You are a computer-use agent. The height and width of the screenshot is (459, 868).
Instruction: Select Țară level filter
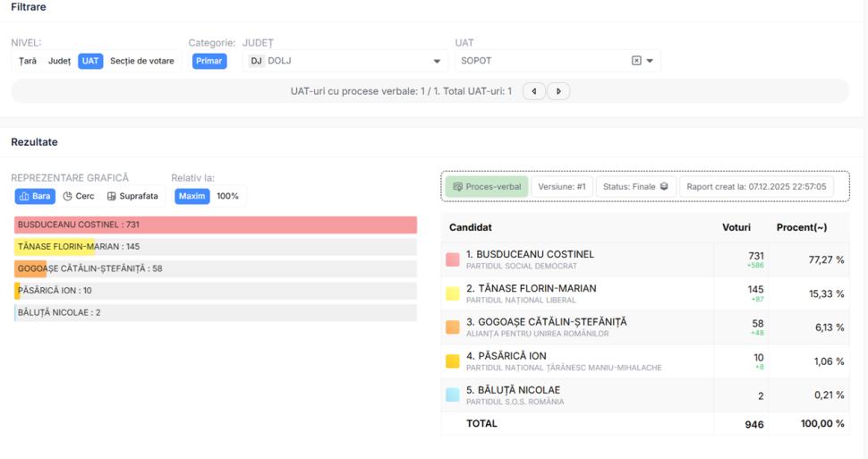pos(28,61)
